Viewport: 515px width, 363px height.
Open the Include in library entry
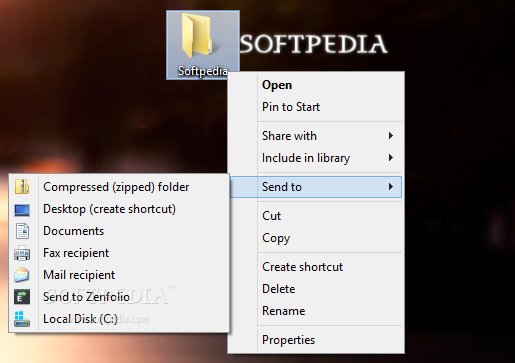point(316,158)
